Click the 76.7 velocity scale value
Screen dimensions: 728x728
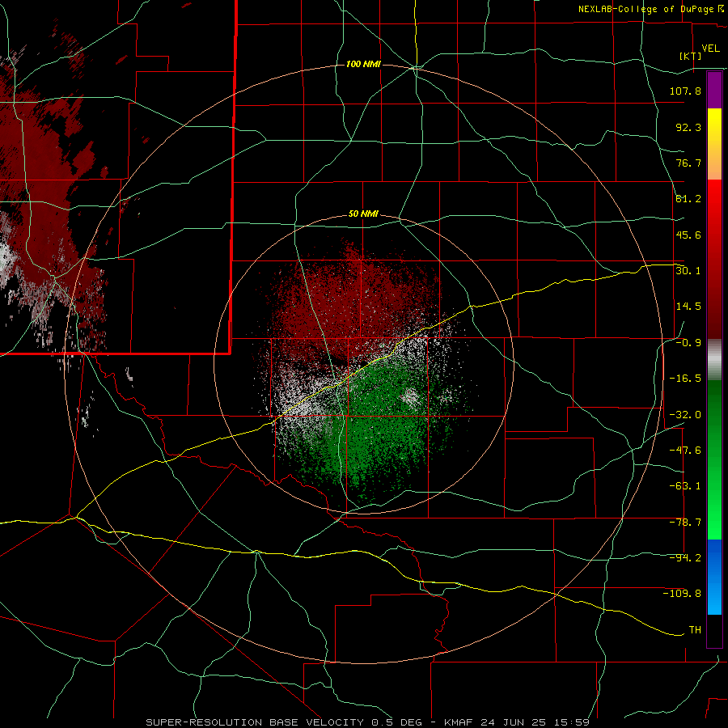pyautogui.click(x=688, y=163)
